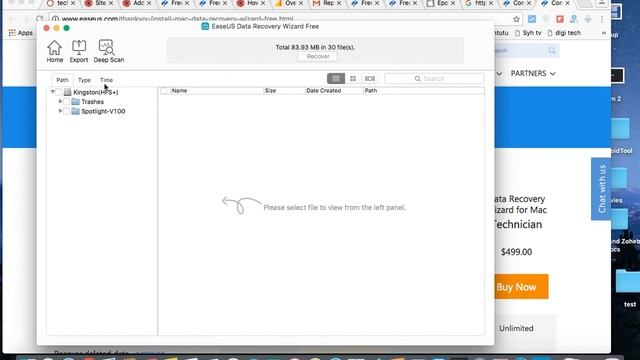Minimize EaseUS window with yellow button
The image size is (640, 360).
[x=56, y=28]
